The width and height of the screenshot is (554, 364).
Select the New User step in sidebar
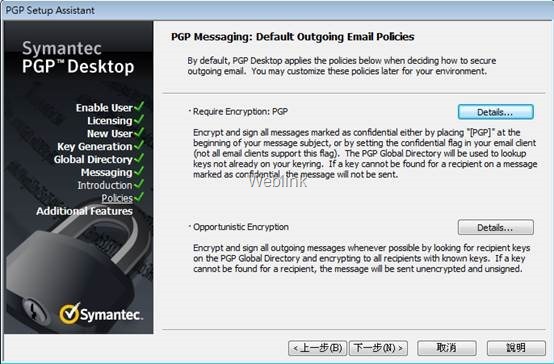pos(110,134)
